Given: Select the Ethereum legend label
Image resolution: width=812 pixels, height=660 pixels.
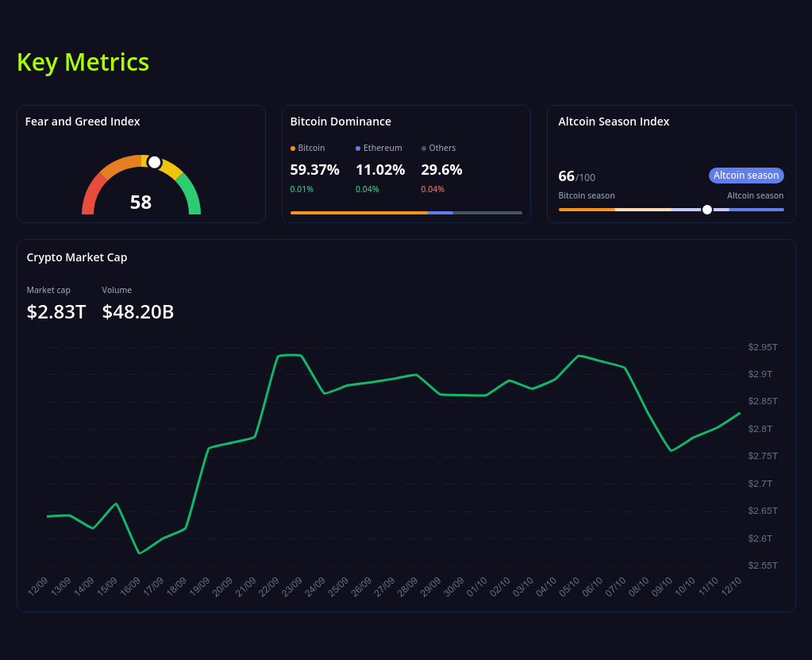Looking at the screenshot, I should click(x=383, y=149).
